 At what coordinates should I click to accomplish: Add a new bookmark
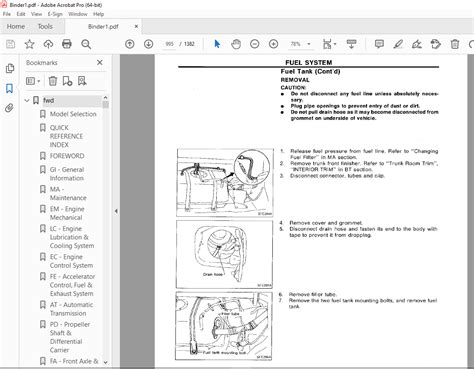pos(67,81)
